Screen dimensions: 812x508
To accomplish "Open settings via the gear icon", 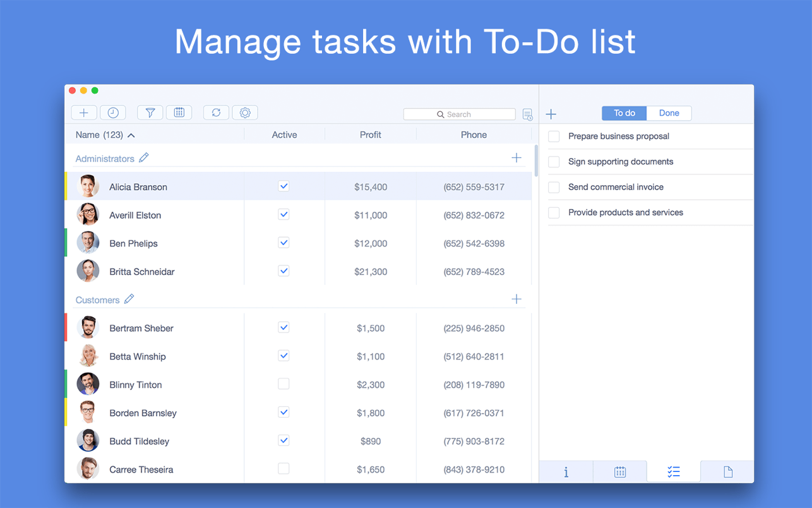I will point(245,112).
